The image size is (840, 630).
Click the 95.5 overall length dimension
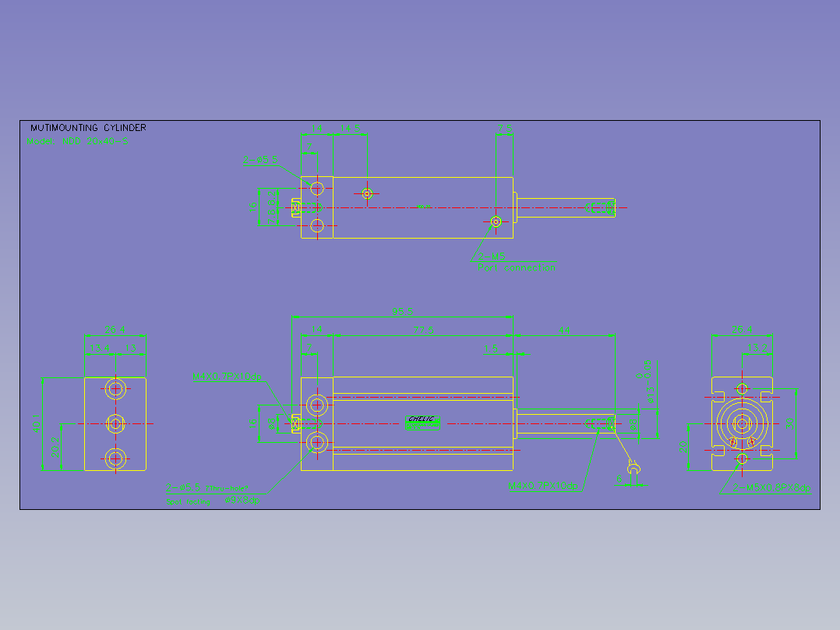(x=402, y=312)
